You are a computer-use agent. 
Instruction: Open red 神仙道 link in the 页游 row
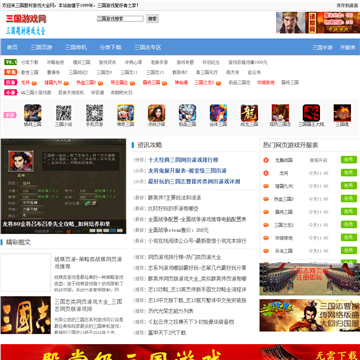[181, 82]
